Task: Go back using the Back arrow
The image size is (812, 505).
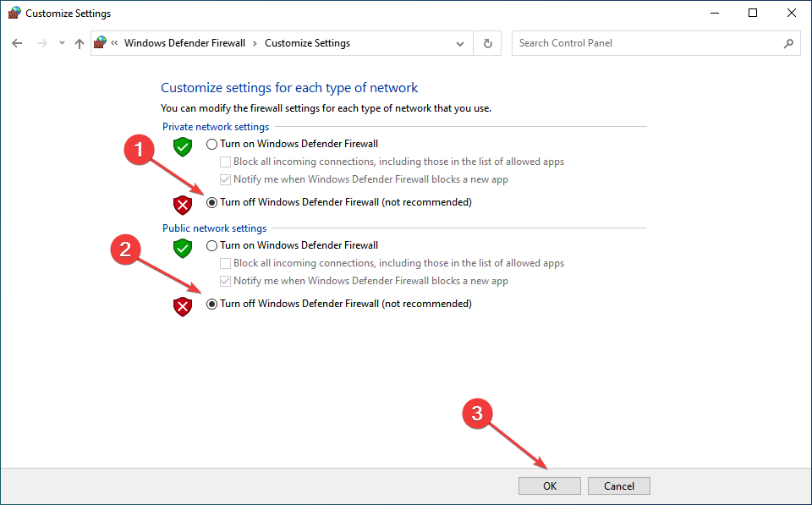Action: click(x=17, y=43)
